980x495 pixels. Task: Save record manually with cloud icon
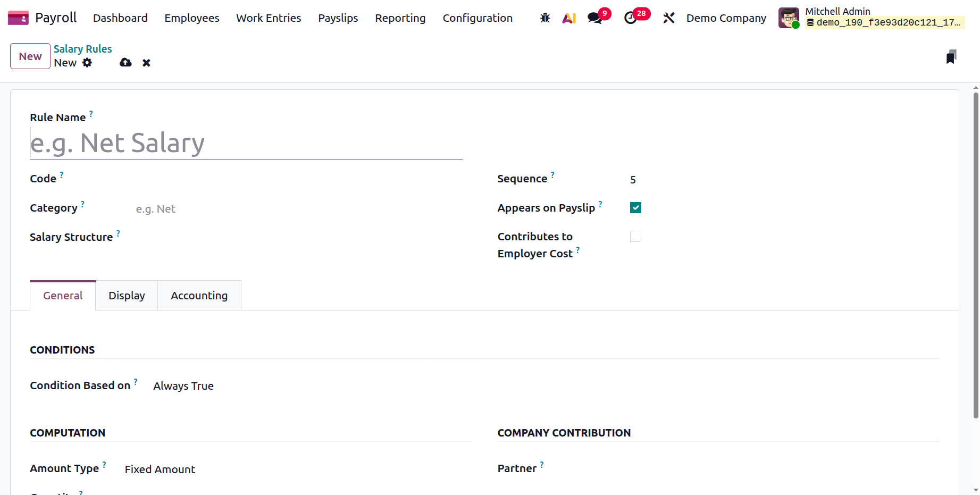click(125, 63)
